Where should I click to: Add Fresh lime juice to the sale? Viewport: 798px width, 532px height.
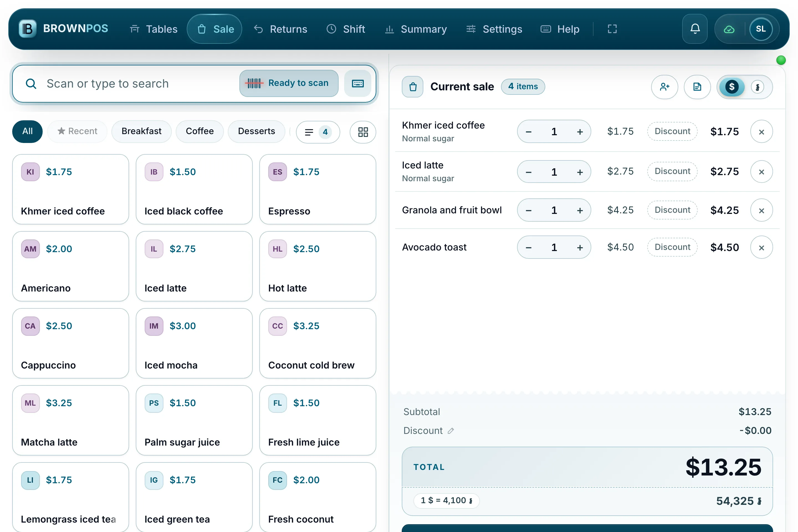click(x=318, y=420)
